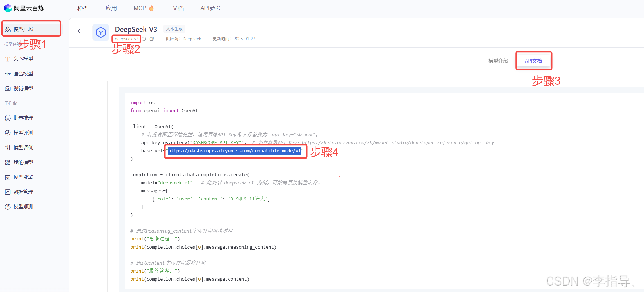Click the flame icon beside MCP
The height and width of the screenshot is (292, 644).
click(x=151, y=8)
